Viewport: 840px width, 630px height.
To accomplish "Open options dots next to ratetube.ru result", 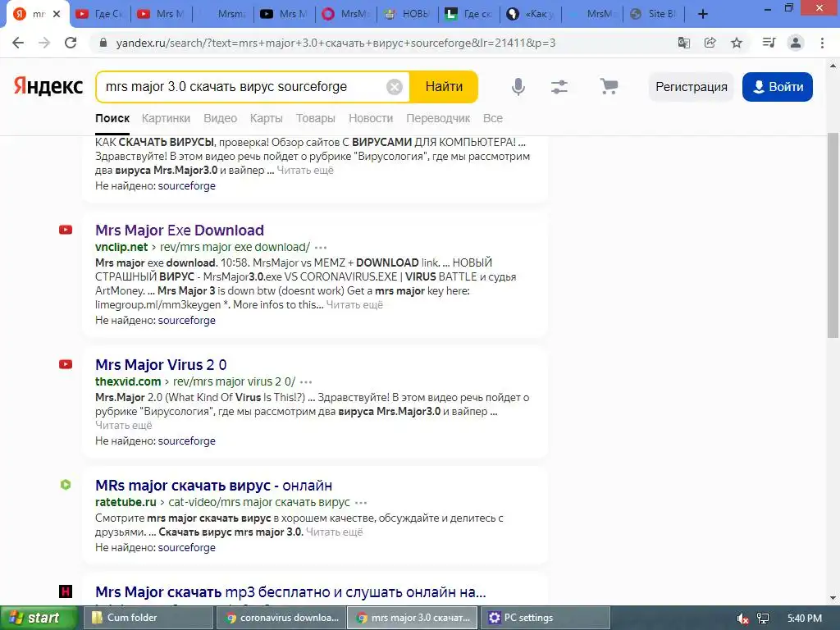I will coord(361,503).
